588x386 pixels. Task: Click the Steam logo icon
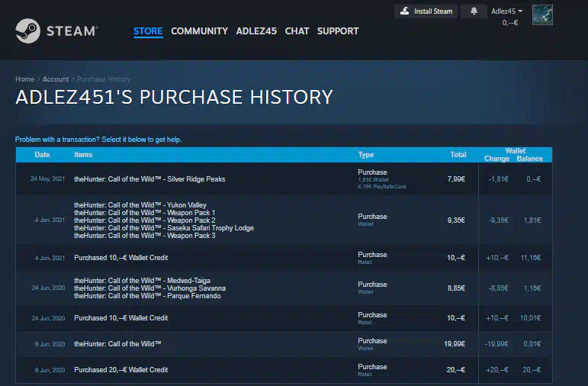pyautogui.click(x=27, y=31)
